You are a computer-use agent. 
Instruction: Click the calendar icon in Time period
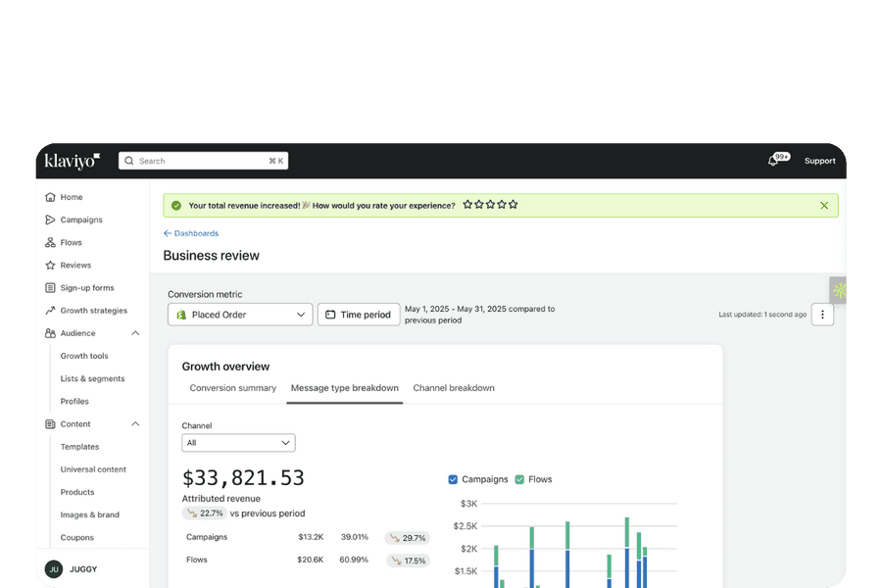(330, 315)
